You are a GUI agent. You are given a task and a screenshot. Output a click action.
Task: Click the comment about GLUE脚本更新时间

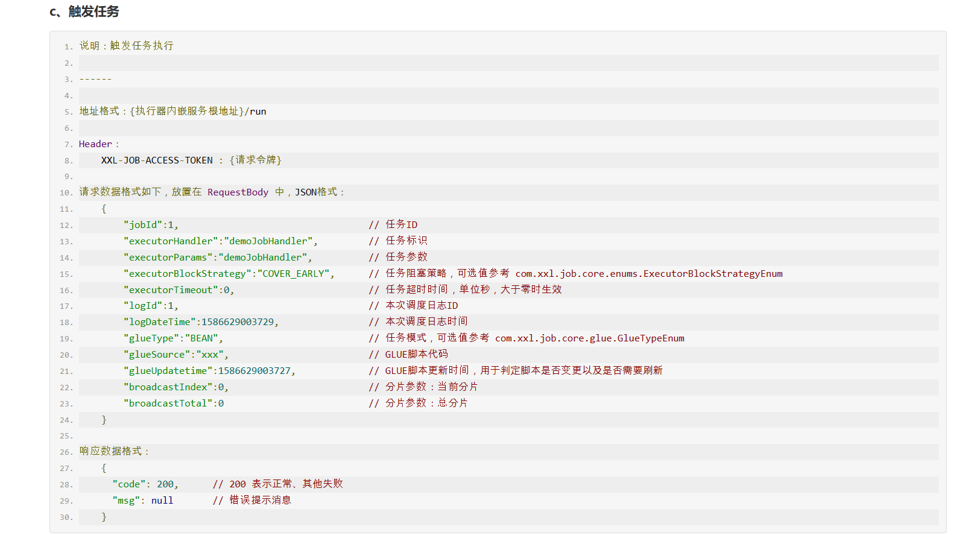[x=516, y=371]
